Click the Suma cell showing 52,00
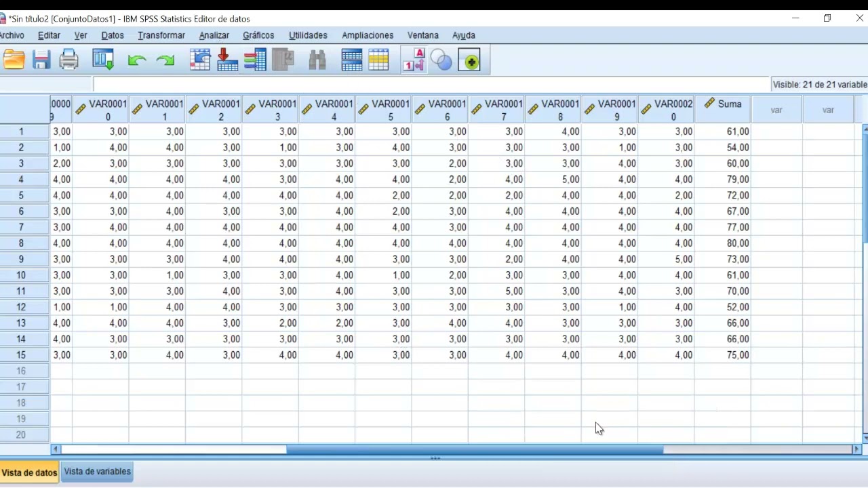 722,307
